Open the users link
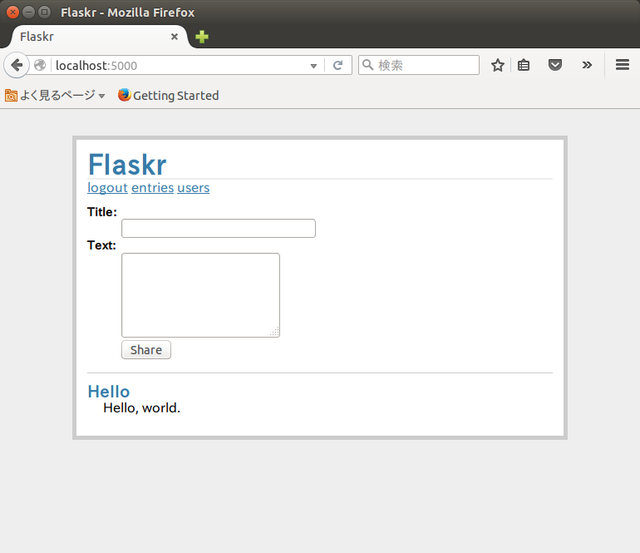This screenshot has width=640, height=553. [x=193, y=188]
